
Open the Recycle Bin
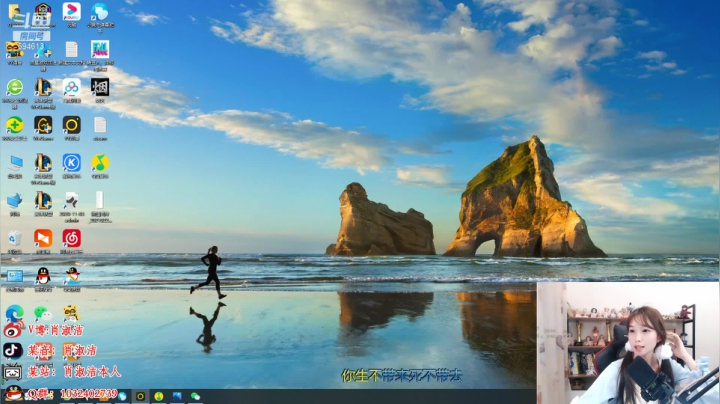(14, 238)
